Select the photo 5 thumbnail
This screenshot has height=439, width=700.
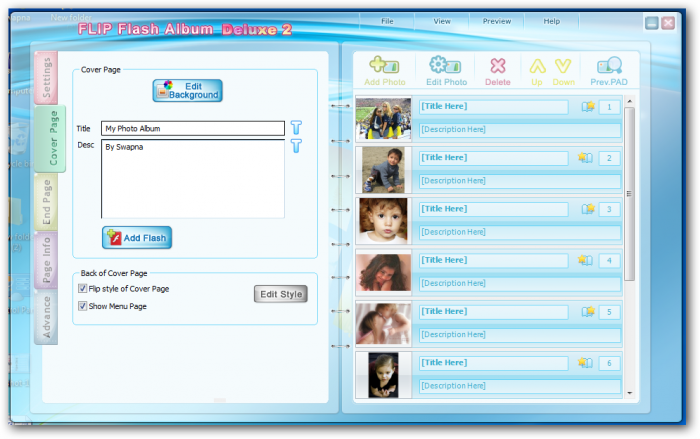(383, 324)
